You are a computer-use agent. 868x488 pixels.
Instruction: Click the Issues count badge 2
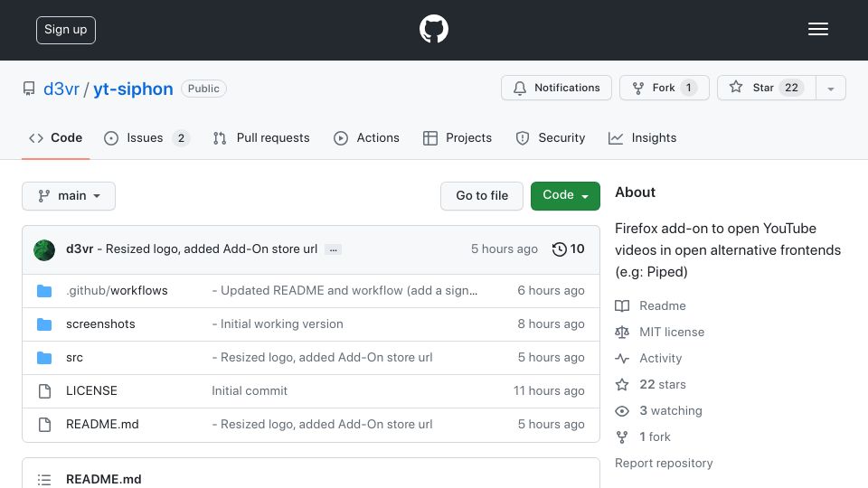coord(181,138)
